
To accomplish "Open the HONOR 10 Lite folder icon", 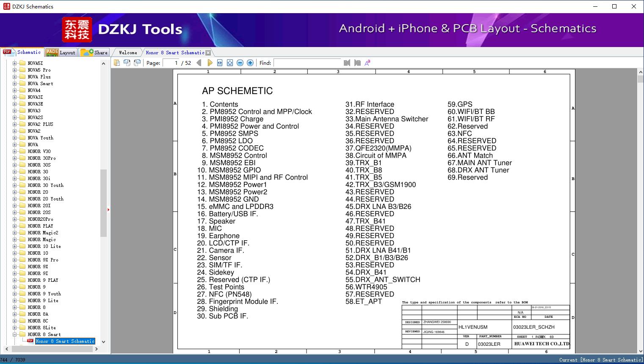I will (22, 246).
